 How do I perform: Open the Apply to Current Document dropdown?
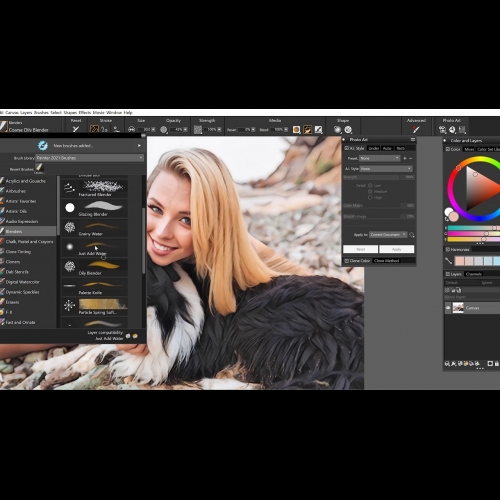click(388, 235)
